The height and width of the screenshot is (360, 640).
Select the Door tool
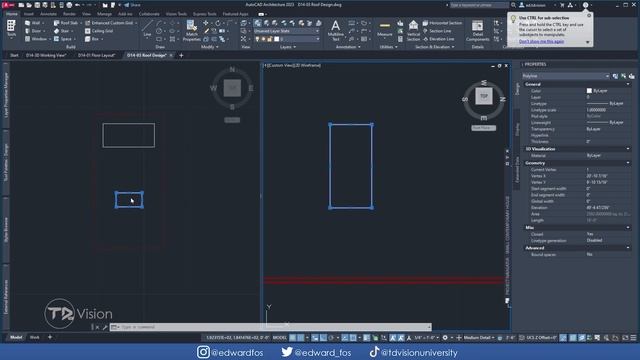click(x=34, y=31)
